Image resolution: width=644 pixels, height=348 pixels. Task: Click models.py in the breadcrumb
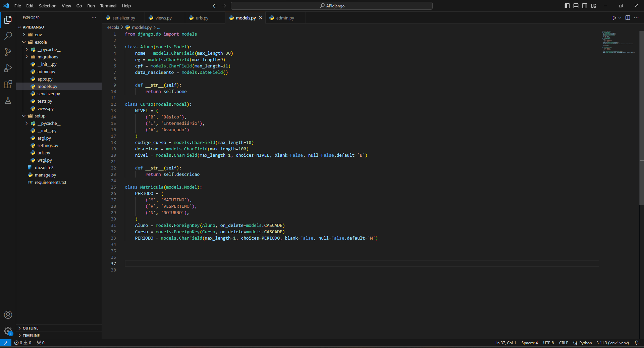click(142, 27)
